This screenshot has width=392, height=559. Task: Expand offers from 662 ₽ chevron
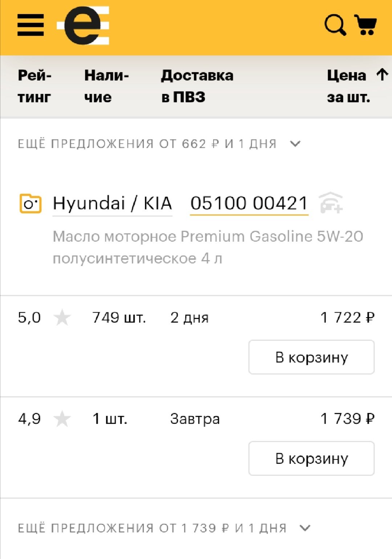[295, 144]
